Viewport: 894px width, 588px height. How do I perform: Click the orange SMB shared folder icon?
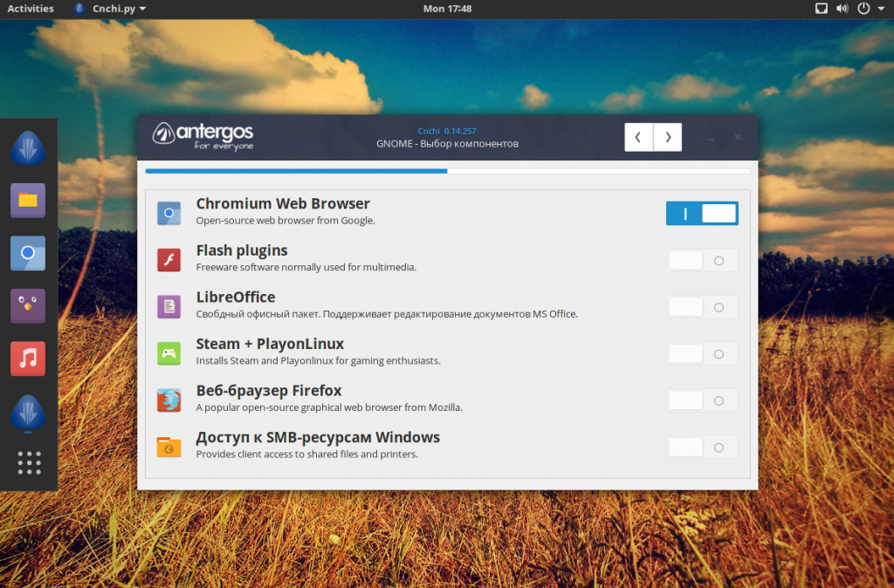click(168, 447)
